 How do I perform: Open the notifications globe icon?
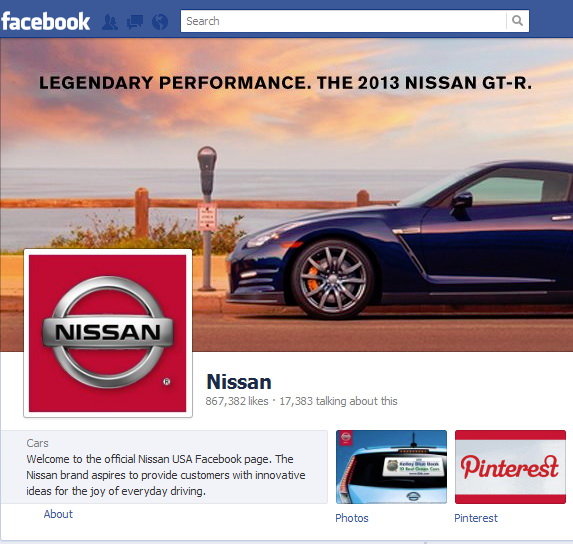click(x=160, y=22)
